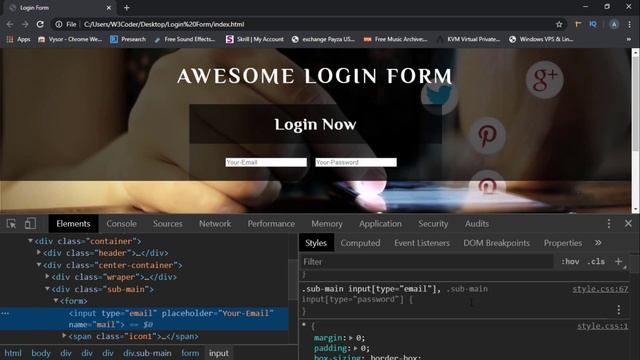The height and width of the screenshot is (360, 640).
Task: Expand the div class wraper node
Action: click(x=47, y=277)
